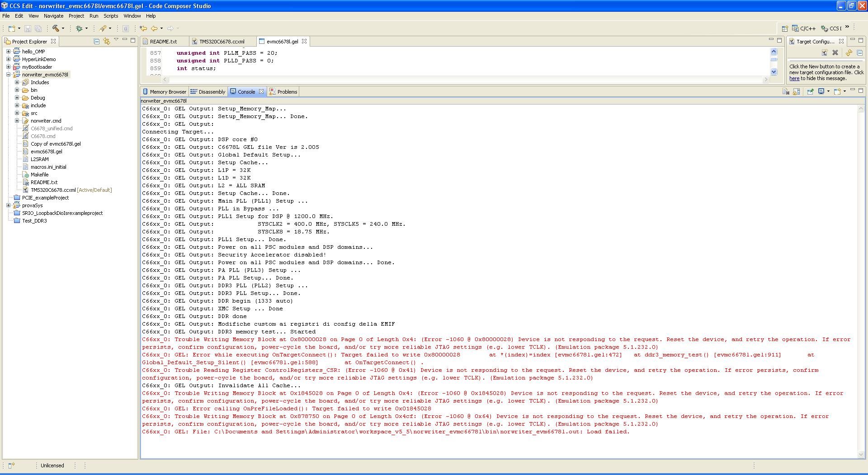Screen dimensions: 868x475
Task: Toggle Link with Editor in Project Explorer
Action: coord(107,41)
